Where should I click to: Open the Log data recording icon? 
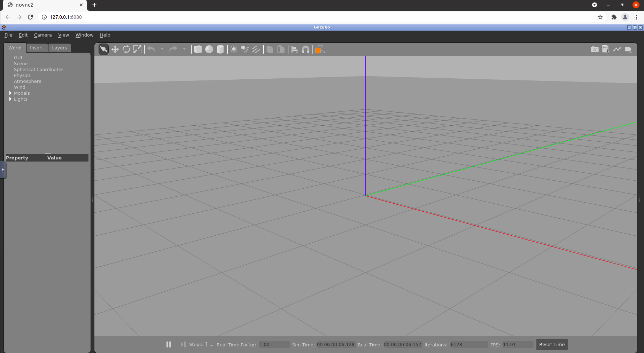(x=606, y=49)
